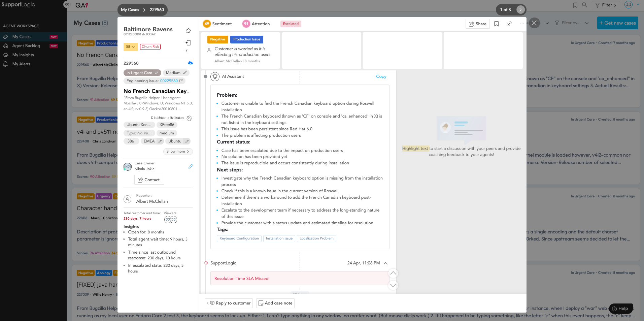Viewport: 644px width, 321px height.
Task: Click the Type: No Va... attribute chip
Action: 139,133
